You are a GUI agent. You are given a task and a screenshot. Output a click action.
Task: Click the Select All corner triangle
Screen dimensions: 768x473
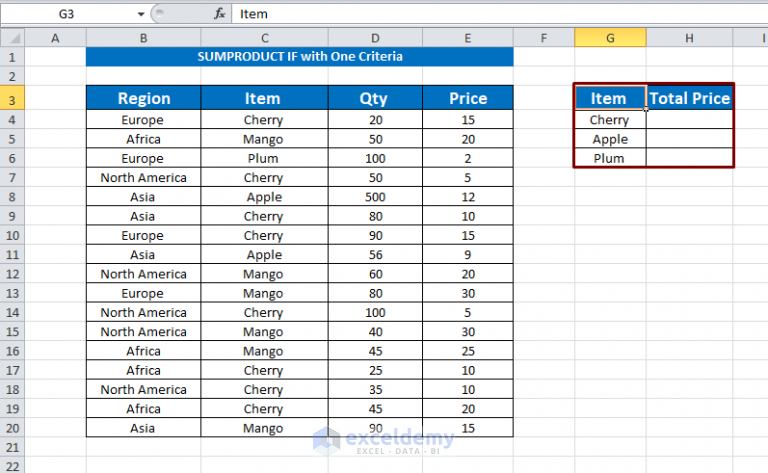point(13,38)
